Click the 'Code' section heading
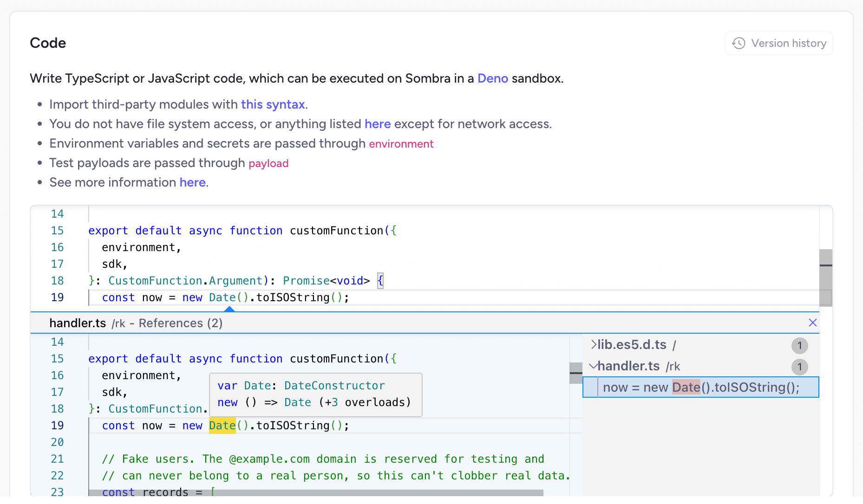The height and width of the screenshot is (504, 863). click(x=48, y=43)
